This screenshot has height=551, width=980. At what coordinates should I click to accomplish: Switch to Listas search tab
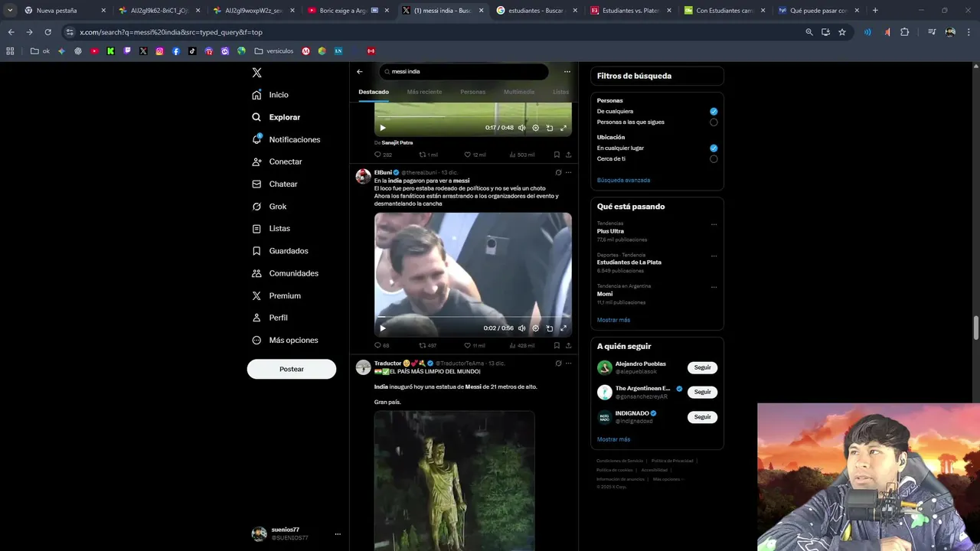point(561,92)
